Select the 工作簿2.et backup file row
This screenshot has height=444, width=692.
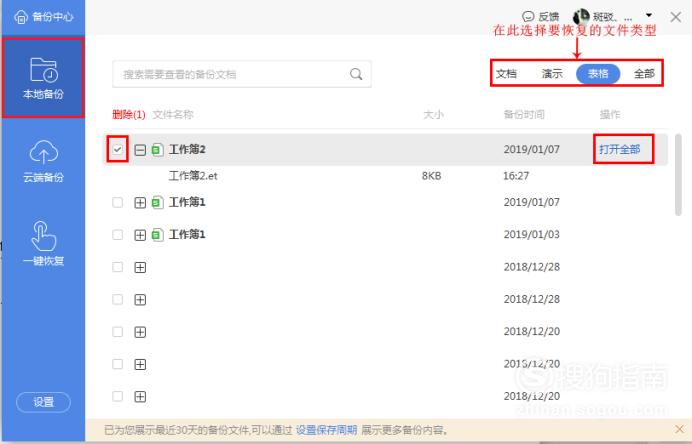coord(385,176)
